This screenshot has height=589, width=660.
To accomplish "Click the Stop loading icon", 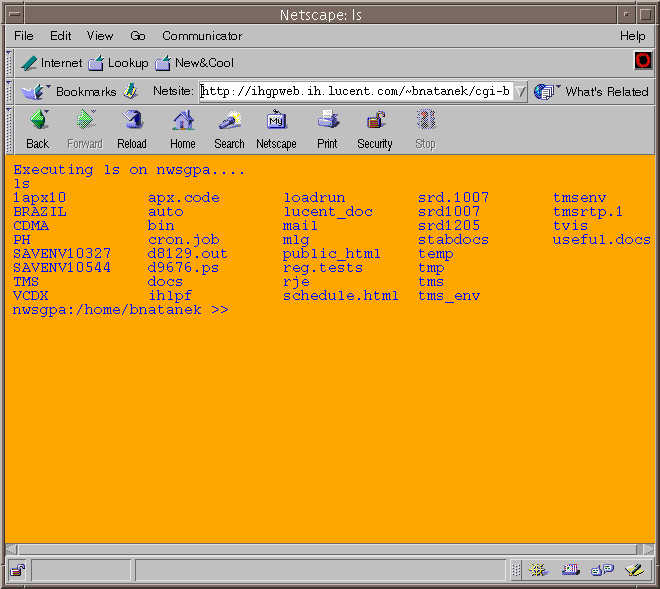I will click(426, 130).
